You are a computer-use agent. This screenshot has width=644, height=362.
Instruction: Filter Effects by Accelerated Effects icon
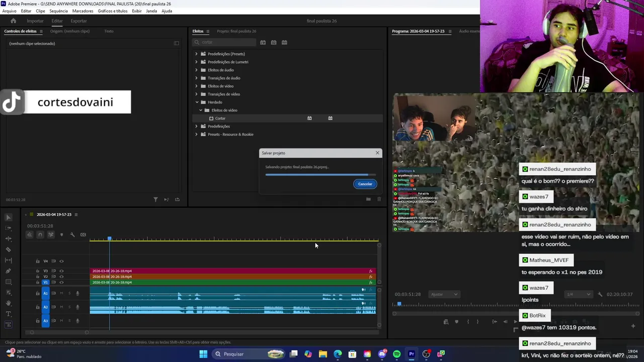[263, 42]
